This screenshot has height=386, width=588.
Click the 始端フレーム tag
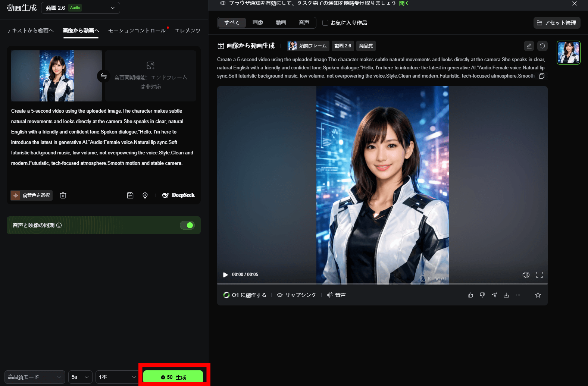(308, 46)
